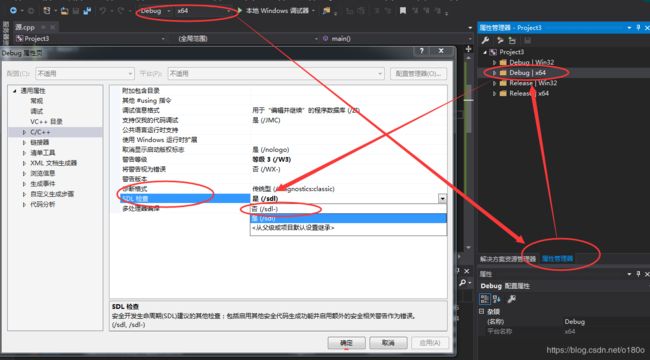This screenshot has height=360, width=650.
Task: Click Categorized view icon in Properties panel
Action: 485,299
